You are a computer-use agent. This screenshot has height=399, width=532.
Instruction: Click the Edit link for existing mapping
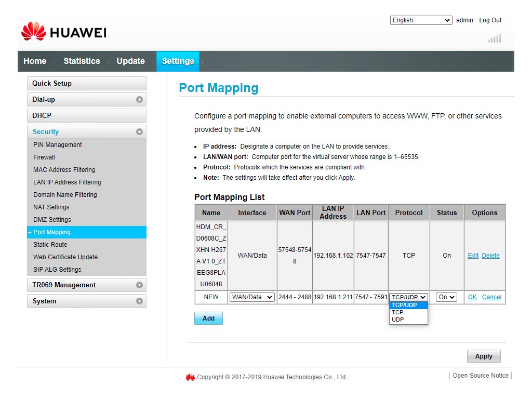pyautogui.click(x=473, y=256)
